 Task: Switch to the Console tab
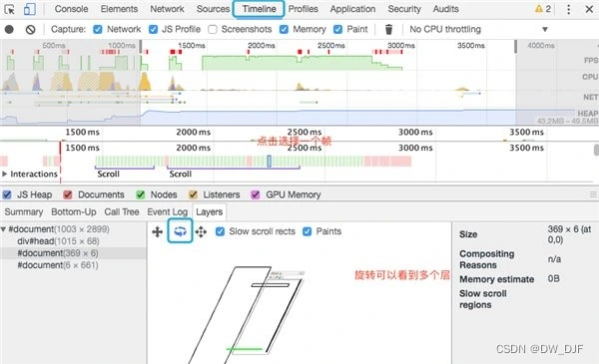tap(72, 9)
